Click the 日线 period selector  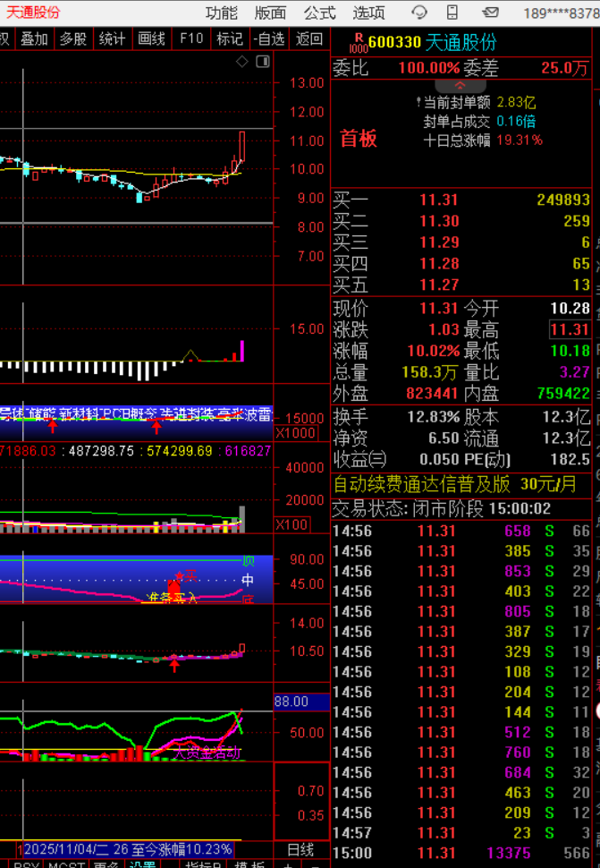[300, 850]
